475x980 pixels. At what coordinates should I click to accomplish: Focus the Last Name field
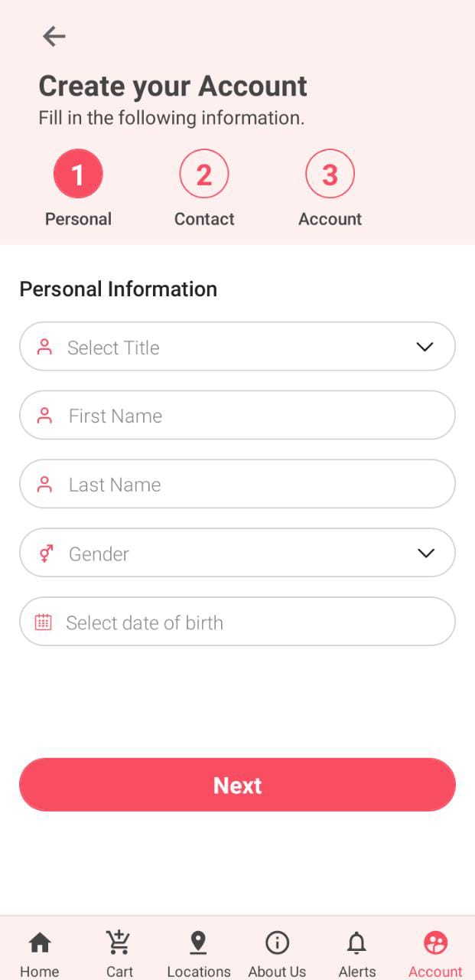tap(237, 484)
